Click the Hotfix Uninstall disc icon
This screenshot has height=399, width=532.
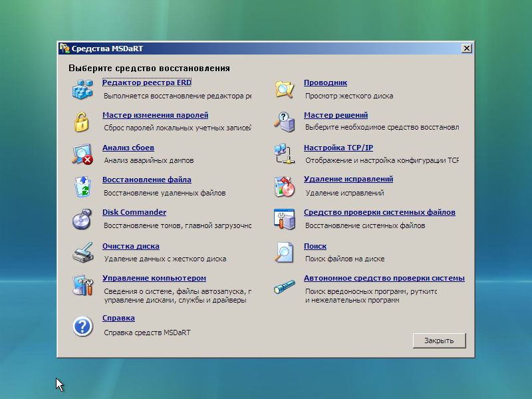(x=285, y=187)
